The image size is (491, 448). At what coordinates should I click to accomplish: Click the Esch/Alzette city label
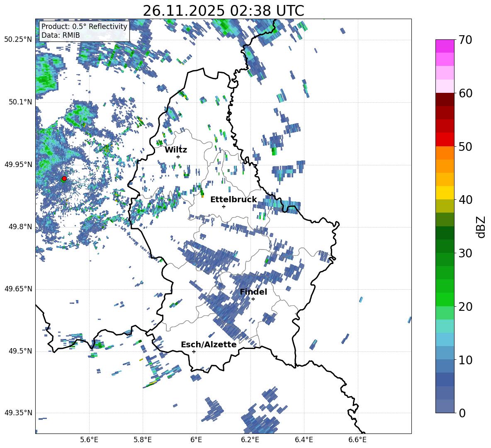tap(209, 344)
